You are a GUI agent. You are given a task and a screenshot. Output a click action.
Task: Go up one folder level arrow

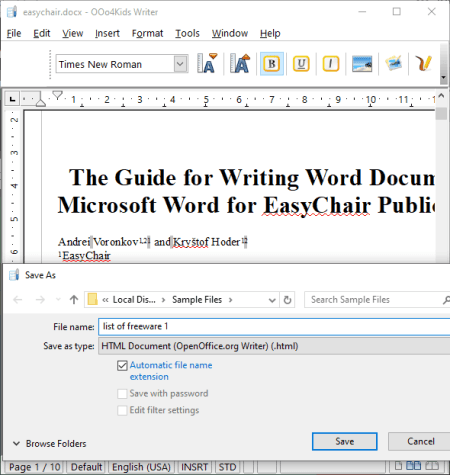pyautogui.click(x=74, y=300)
